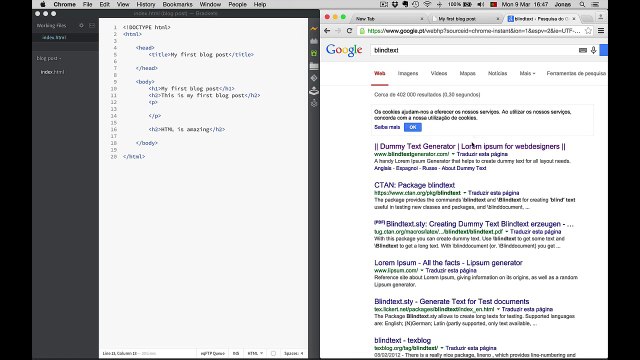Click the Chrome address bar URL

[x=473, y=31]
